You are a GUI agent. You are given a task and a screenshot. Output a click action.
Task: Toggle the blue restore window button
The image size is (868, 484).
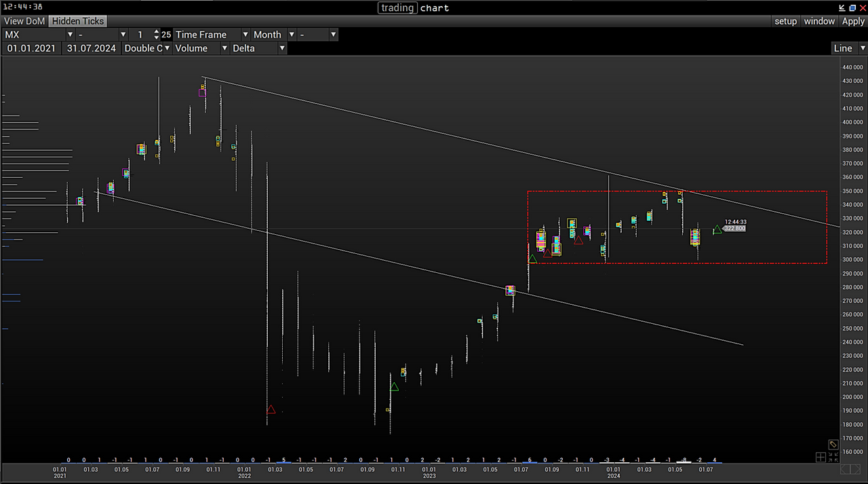[852, 8]
